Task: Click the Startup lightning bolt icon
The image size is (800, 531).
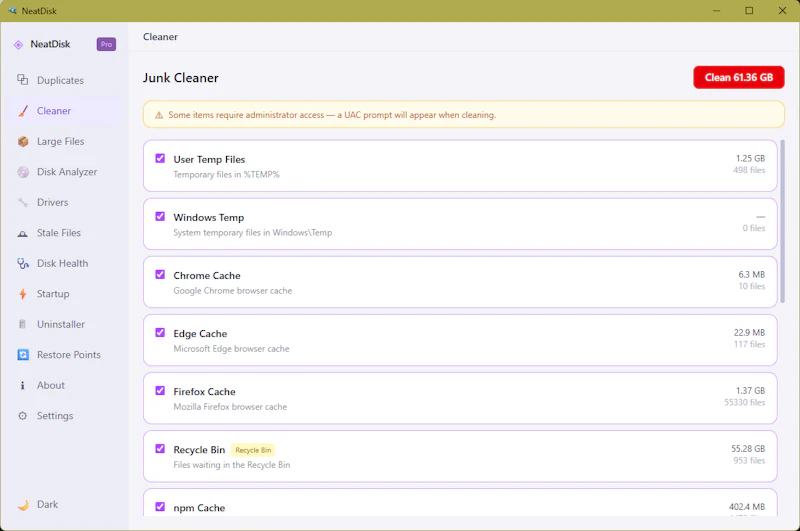Action: click(x=22, y=294)
